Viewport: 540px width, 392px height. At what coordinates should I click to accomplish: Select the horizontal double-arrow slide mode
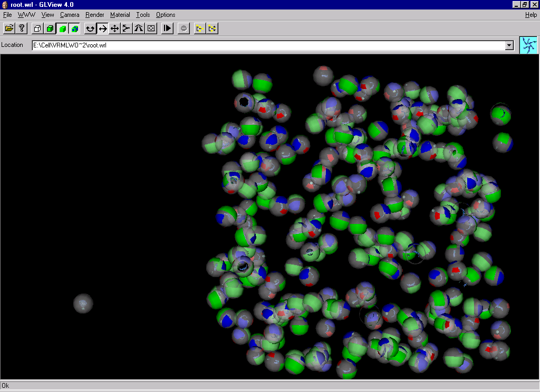click(x=102, y=28)
